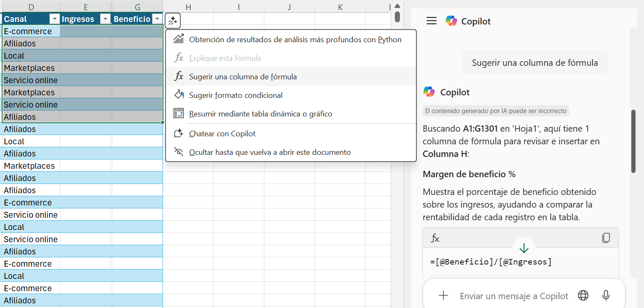Open the Beneficio column filter dropdown

(157, 19)
